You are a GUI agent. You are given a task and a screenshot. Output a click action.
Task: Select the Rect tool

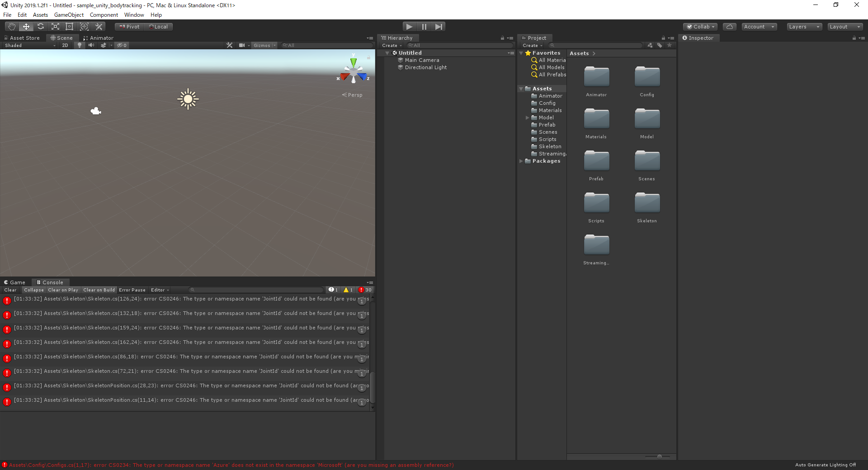[x=70, y=27]
